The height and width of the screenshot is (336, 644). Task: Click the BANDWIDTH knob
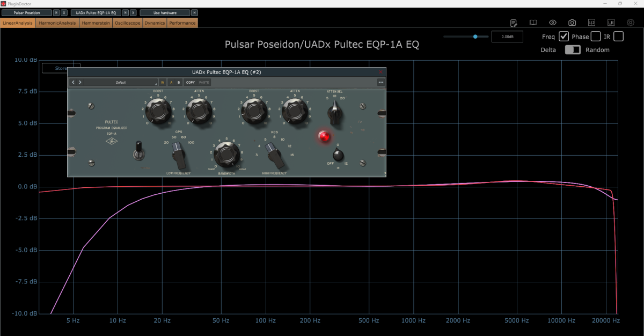point(226,154)
